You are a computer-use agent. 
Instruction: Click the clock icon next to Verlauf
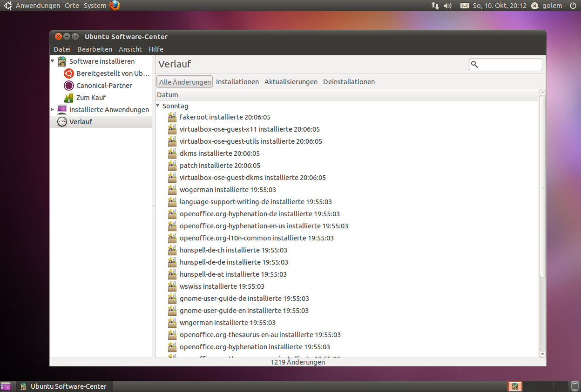[62, 122]
